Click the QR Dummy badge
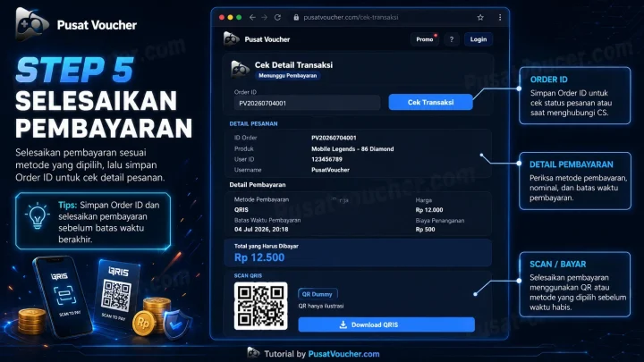 pos(317,294)
